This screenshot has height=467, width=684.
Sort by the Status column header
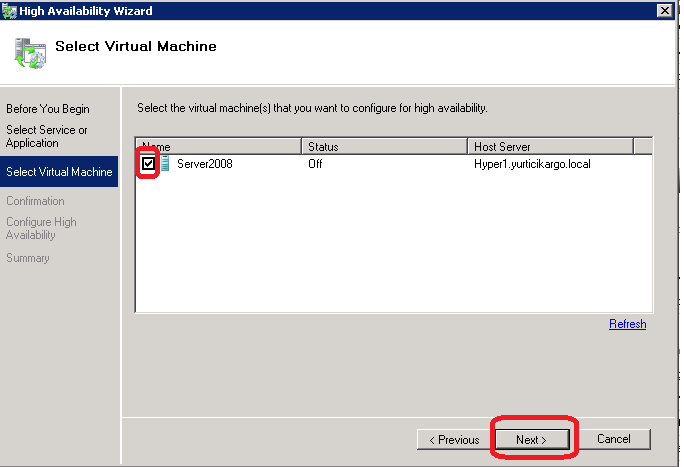coord(384,147)
